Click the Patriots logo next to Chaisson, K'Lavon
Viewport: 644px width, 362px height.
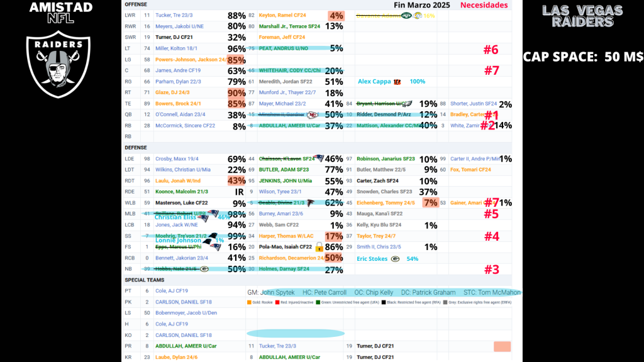click(319, 159)
